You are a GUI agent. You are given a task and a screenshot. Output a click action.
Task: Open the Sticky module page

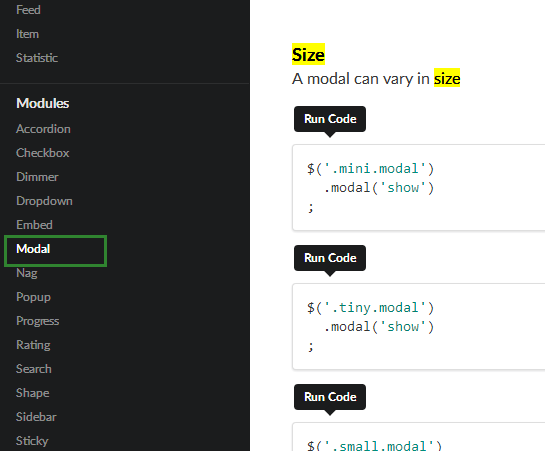coord(32,441)
